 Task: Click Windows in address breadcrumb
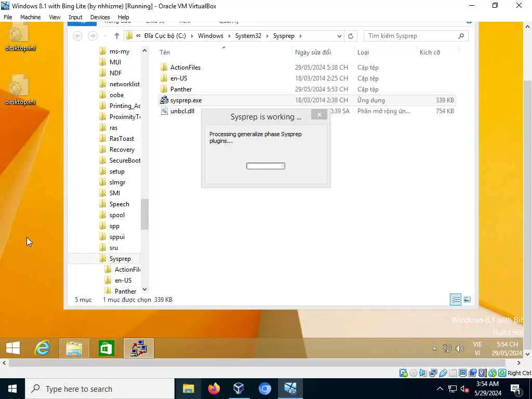[x=211, y=36]
